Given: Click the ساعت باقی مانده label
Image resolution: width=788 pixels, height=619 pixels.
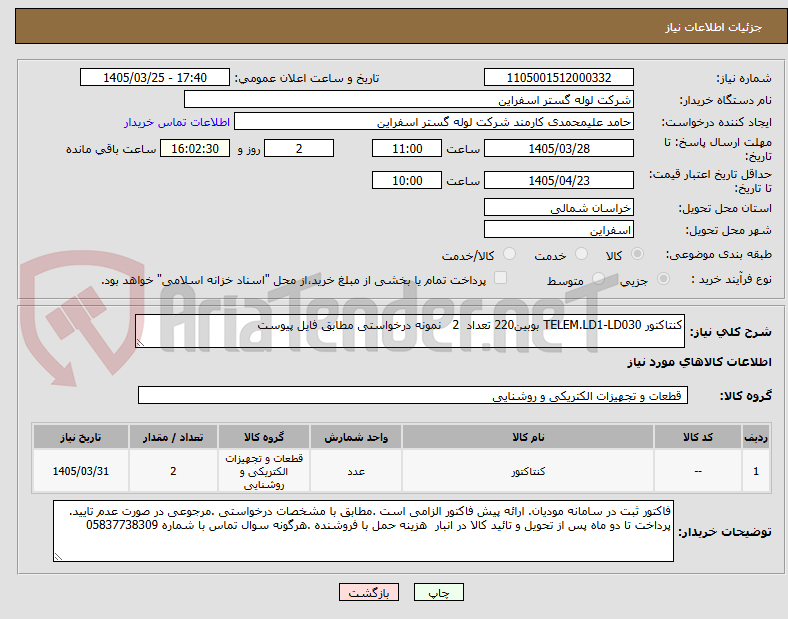Looking at the screenshot, I should (x=111, y=149).
